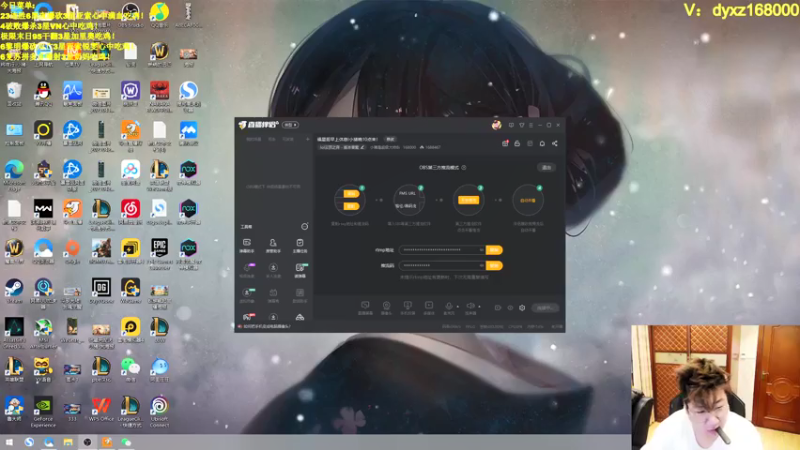Screen dimensions: 800x450
Task: Open settings gear in Huya bottom bar
Action: (522, 308)
